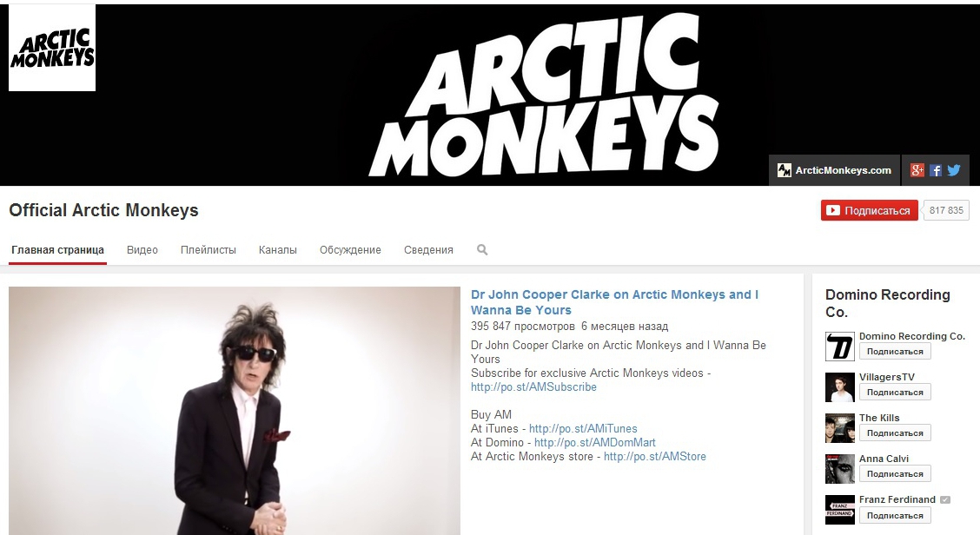Open the ArcticMonkeys.com banner link

coord(834,170)
